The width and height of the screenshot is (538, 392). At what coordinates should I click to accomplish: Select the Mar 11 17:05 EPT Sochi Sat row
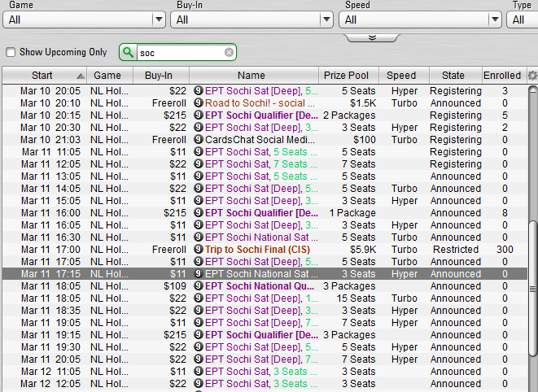point(265,262)
